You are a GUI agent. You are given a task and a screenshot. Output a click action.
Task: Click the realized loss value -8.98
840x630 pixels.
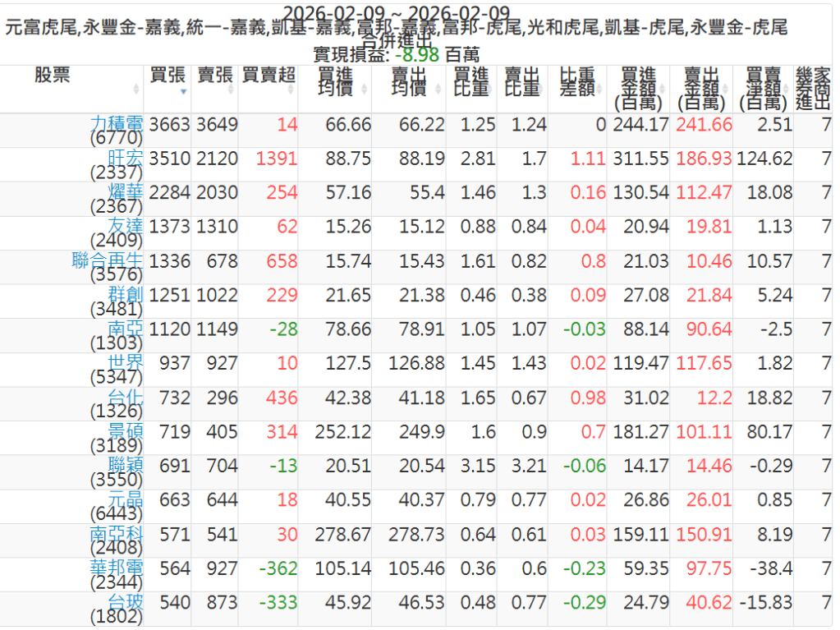(417, 55)
